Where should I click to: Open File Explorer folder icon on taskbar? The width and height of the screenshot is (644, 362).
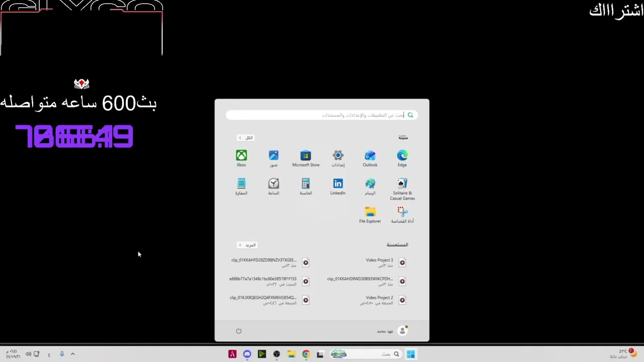pyautogui.click(x=291, y=354)
